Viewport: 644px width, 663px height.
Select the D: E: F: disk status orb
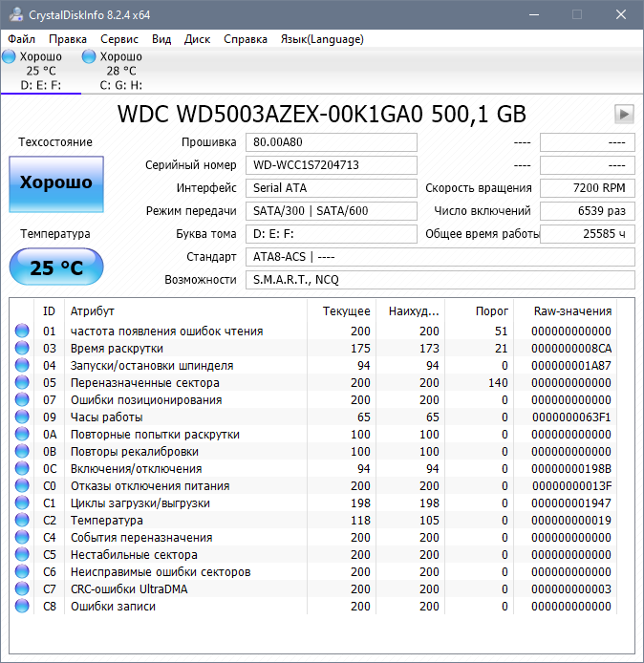tap(9, 57)
